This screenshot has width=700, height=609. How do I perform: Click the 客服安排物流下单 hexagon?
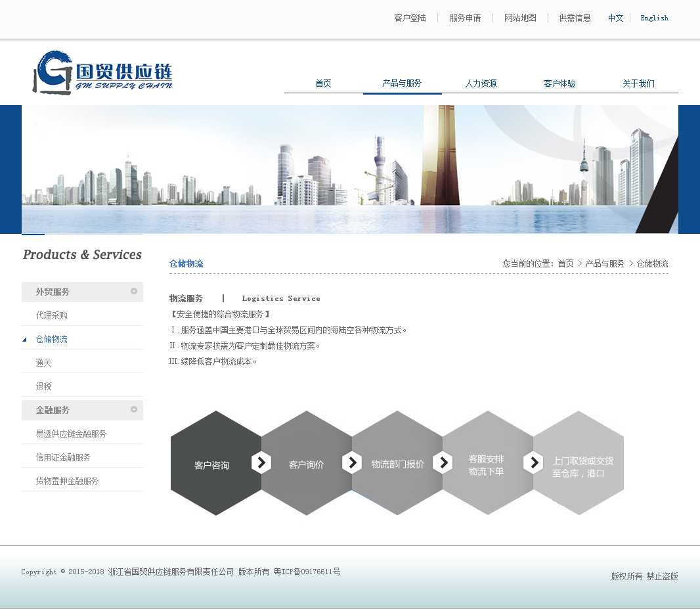[486, 464]
